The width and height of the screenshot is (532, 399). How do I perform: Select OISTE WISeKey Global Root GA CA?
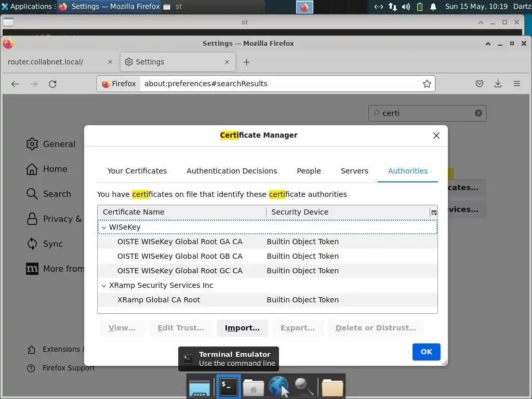[x=268, y=242]
